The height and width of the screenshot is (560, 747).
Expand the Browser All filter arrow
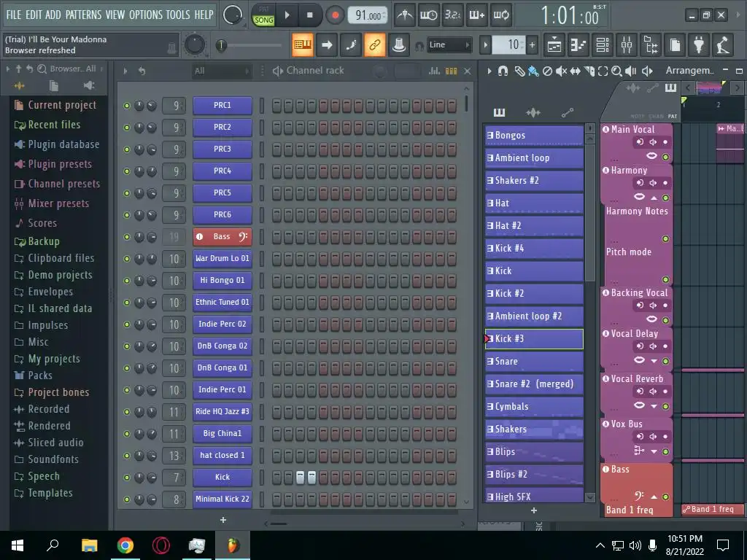[101, 69]
